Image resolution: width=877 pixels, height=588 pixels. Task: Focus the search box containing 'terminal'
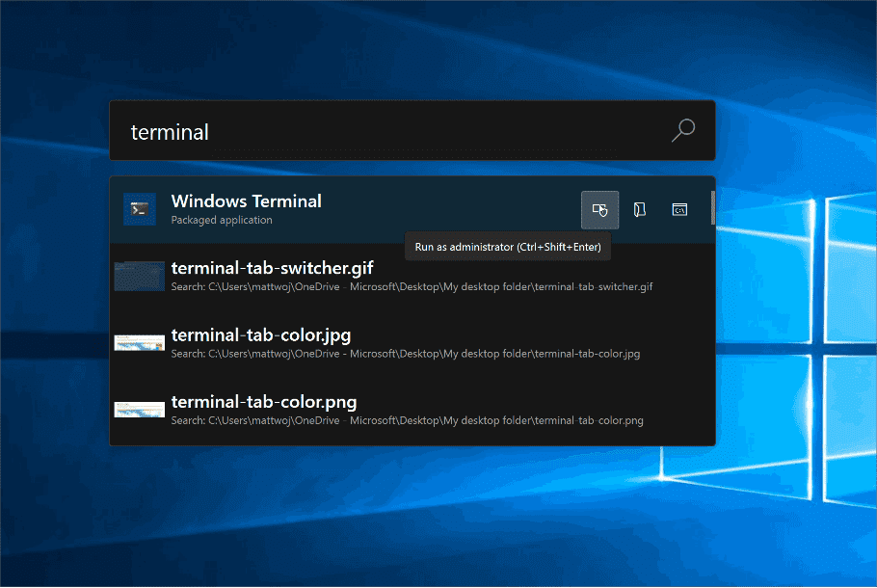(385, 131)
